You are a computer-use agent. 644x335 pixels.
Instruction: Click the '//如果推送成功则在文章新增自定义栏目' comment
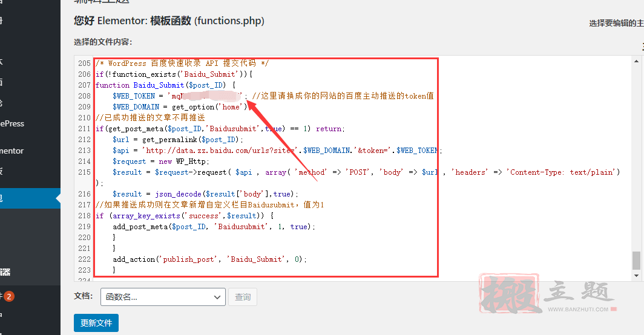coord(209,205)
